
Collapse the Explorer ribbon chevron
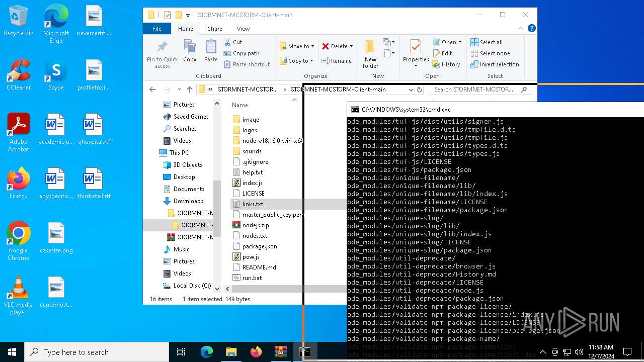(522, 29)
